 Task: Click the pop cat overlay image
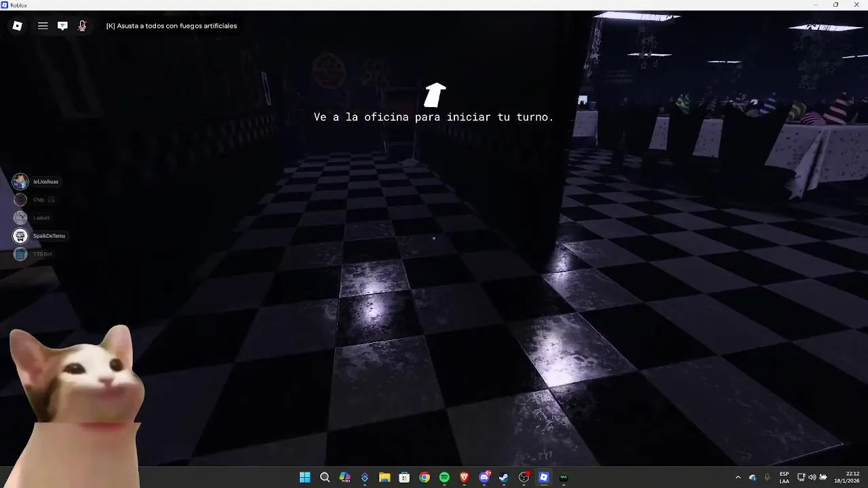pyautogui.click(x=76, y=405)
